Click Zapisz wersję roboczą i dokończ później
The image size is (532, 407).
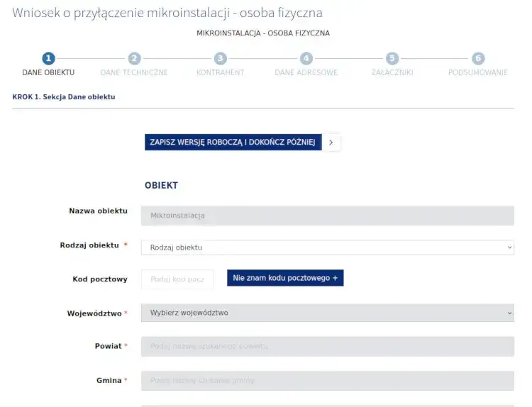coord(233,142)
